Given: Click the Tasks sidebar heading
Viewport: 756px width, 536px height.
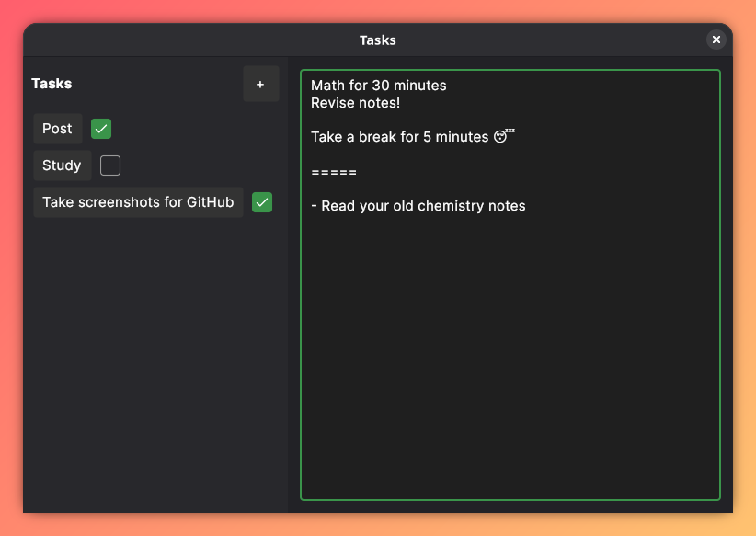Looking at the screenshot, I should (52, 84).
